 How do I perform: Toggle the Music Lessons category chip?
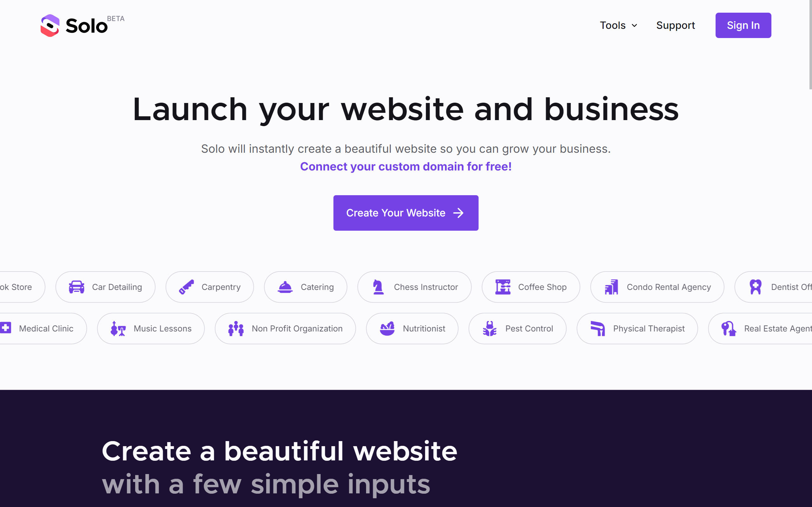pyautogui.click(x=151, y=328)
